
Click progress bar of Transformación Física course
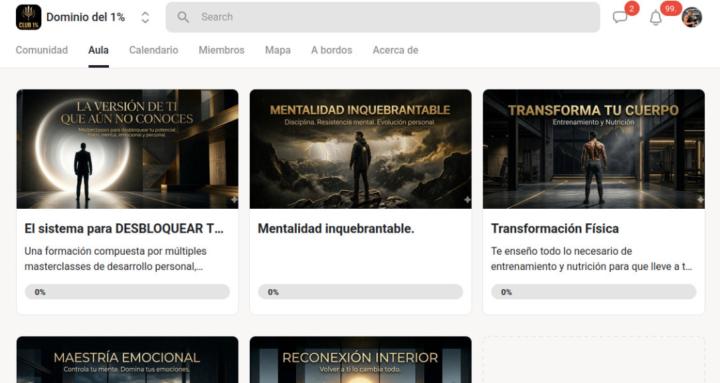click(x=594, y=292)
